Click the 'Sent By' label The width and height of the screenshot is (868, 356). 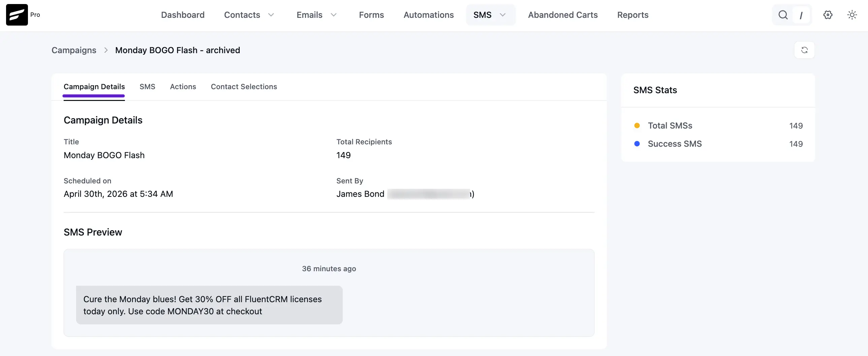click(x=350, y=181)
